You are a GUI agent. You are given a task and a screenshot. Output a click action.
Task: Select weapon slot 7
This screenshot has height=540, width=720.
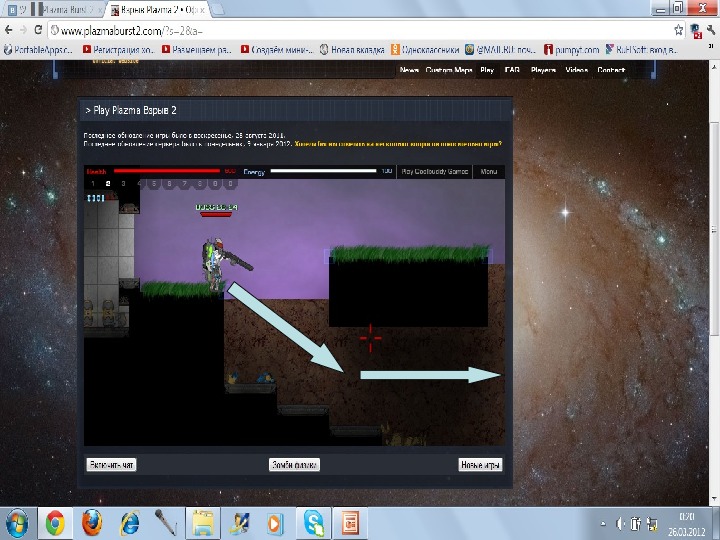pos(185,184)
